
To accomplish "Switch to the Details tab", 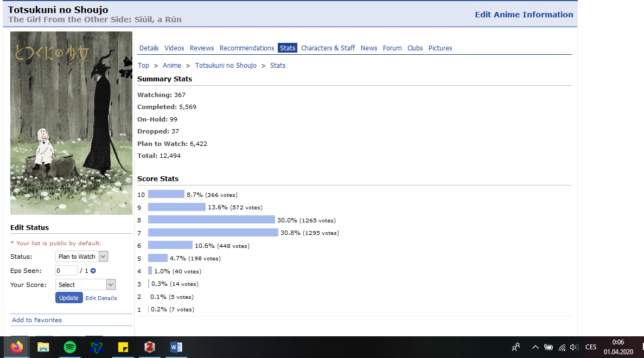I will point(149,48).
